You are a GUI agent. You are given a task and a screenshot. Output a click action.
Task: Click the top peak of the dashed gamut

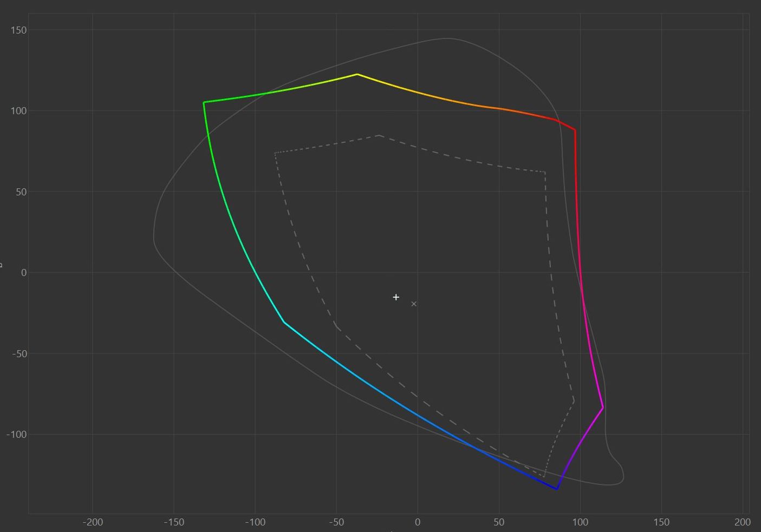[380, 135]
